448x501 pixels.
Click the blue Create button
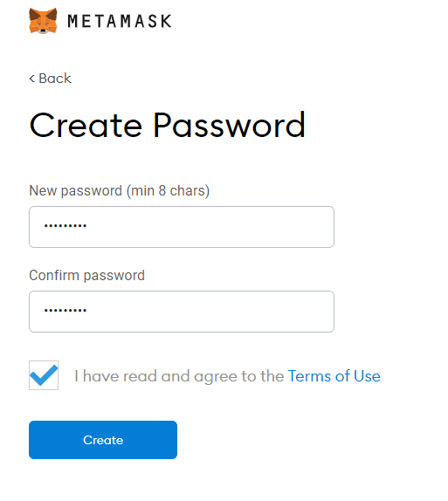pos(103,440)
